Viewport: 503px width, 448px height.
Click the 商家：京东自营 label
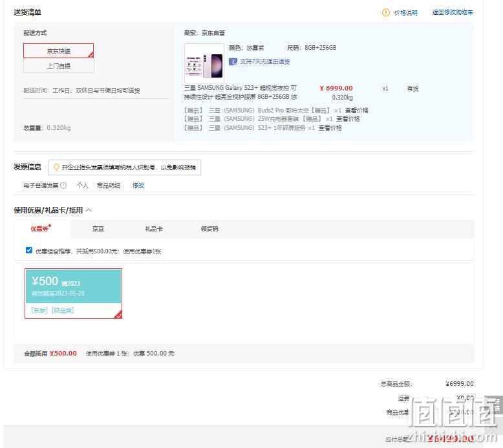pos(204,33)
